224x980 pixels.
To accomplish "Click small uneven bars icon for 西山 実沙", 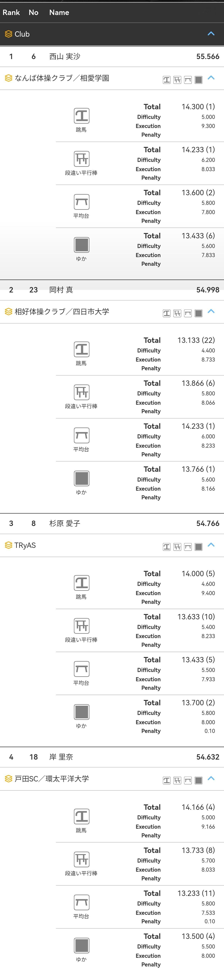I will pyautogui.click(x=177, y=79).
